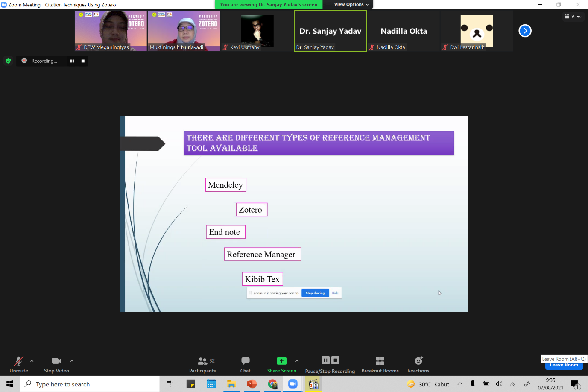Unmute the microphone
The image size is (588, 392).
pyautogui.click(x=19, y=364)
